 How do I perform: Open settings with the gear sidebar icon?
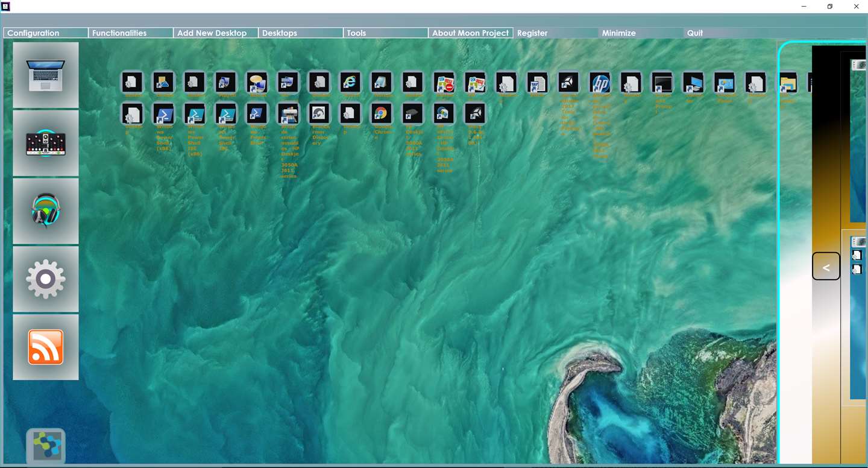[46, 279]
